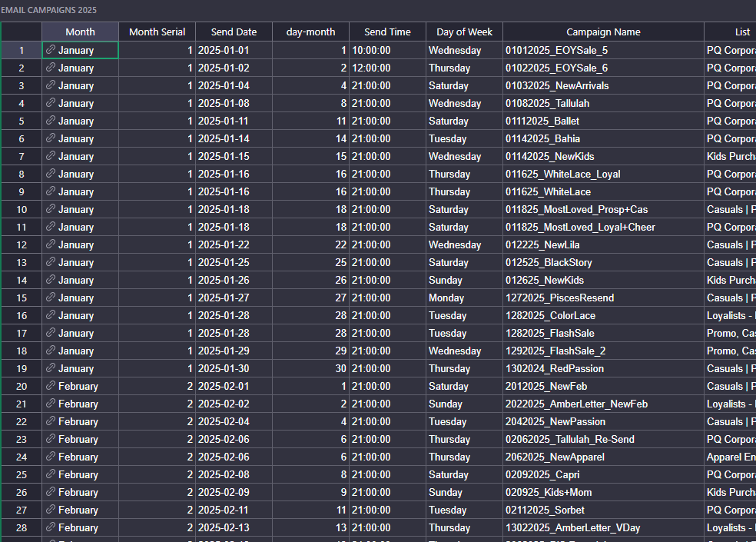The width and height of the screenshot is (756, 542).
Task: Click the Campaign Name column header
Action: click(x=603, y=32)
